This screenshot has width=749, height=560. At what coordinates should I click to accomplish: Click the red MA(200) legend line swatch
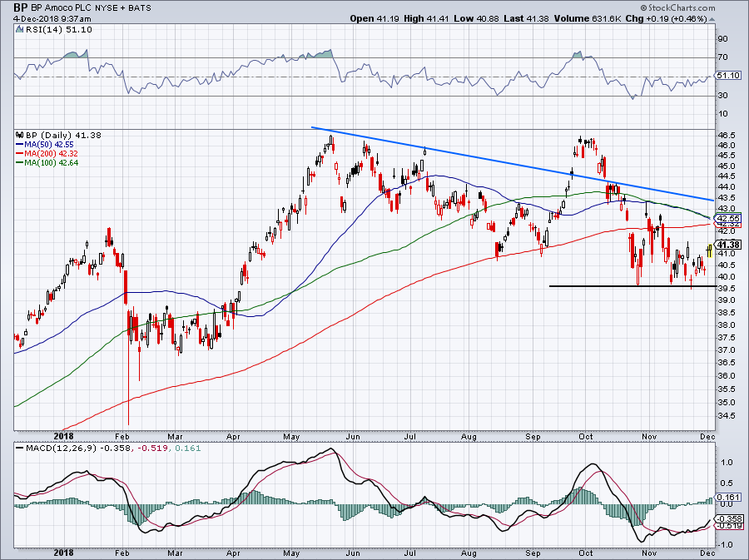[x=20, y=153]
